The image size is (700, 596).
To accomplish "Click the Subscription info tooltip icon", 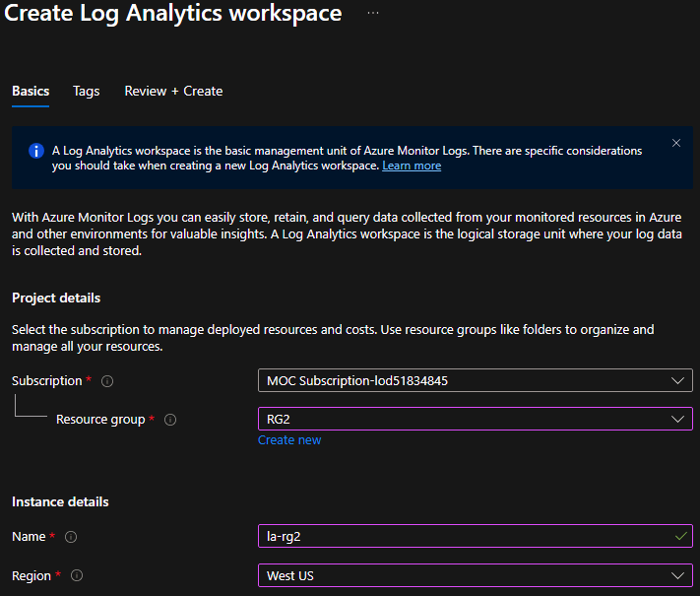I will click(x=107, y=381).
